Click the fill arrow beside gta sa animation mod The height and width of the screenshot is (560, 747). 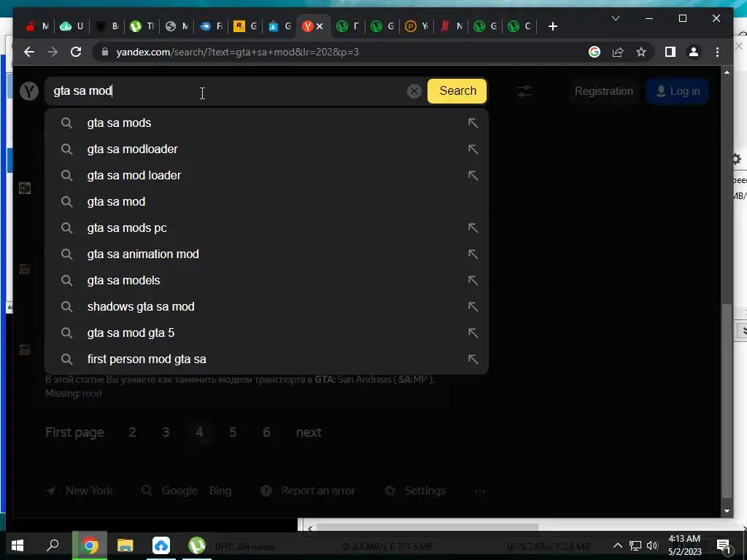tap(473, 254)
